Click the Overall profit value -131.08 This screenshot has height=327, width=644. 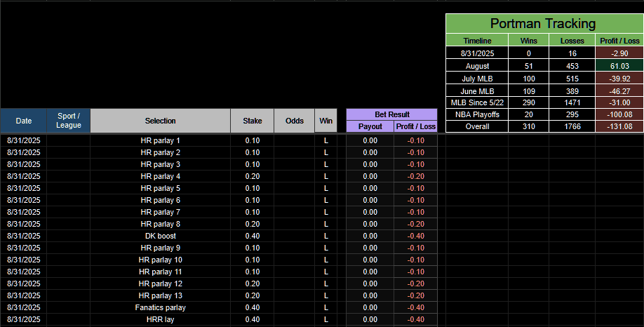pyautogui.click(x=619, y=126)
